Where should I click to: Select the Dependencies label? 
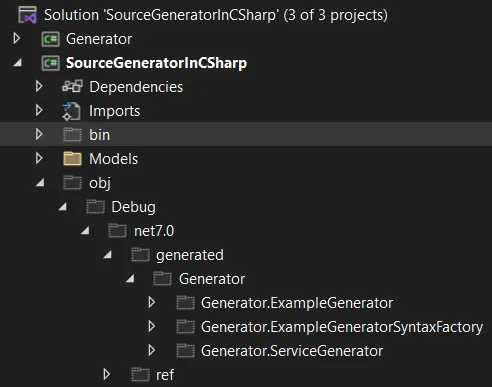coord(136,87)
